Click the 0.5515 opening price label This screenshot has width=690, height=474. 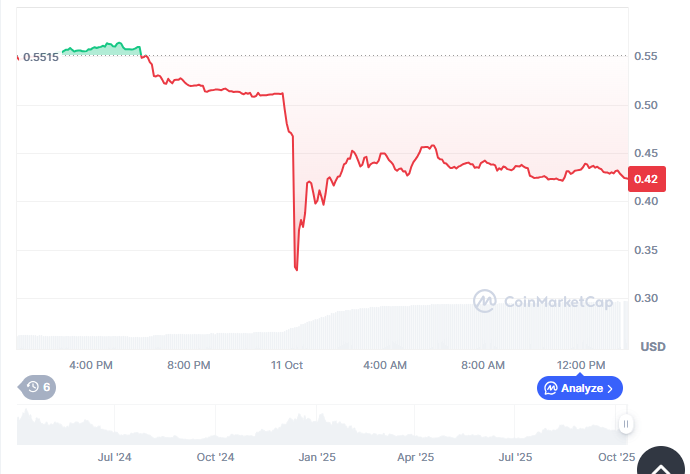pos(40,57)
